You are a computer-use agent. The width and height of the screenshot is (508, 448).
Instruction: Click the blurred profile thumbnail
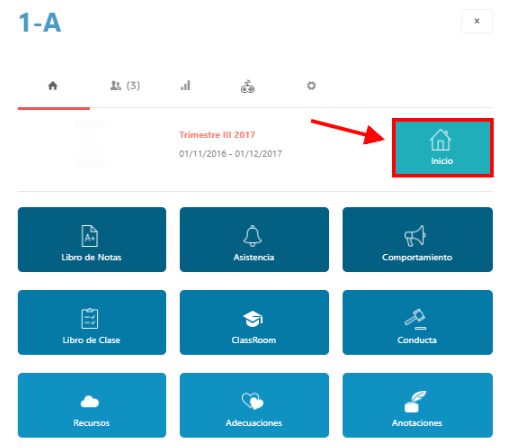coord(90,145)
